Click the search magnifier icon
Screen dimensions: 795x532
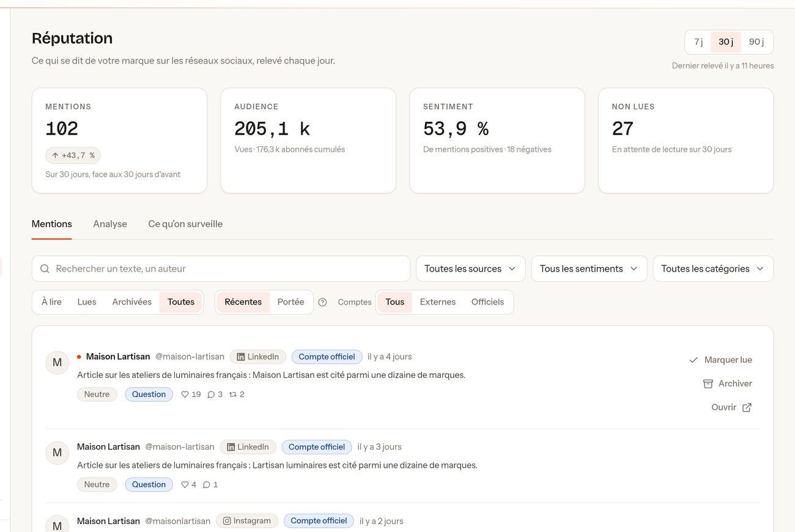[x=45, y=269]
